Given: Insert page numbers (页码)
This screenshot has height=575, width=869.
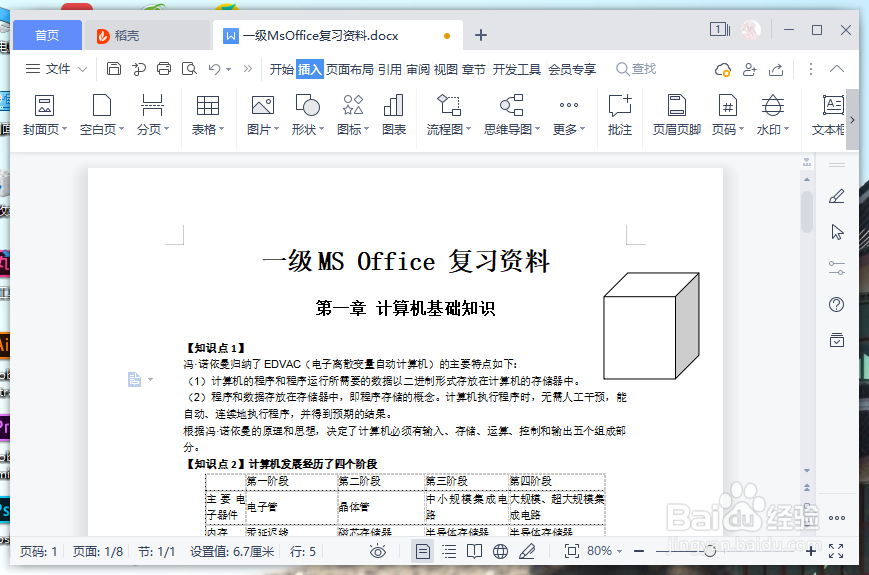Looking at the screenshot, I should click(727, 115).
